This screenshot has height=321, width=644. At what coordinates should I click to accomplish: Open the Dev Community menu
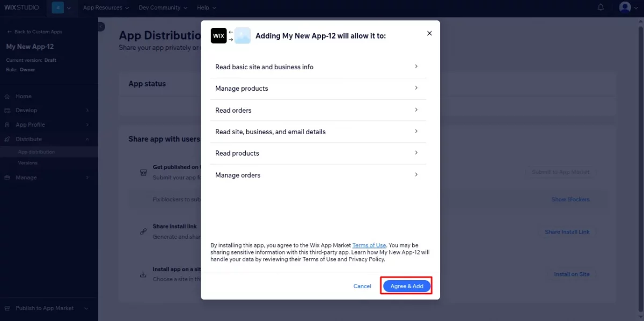163,8
